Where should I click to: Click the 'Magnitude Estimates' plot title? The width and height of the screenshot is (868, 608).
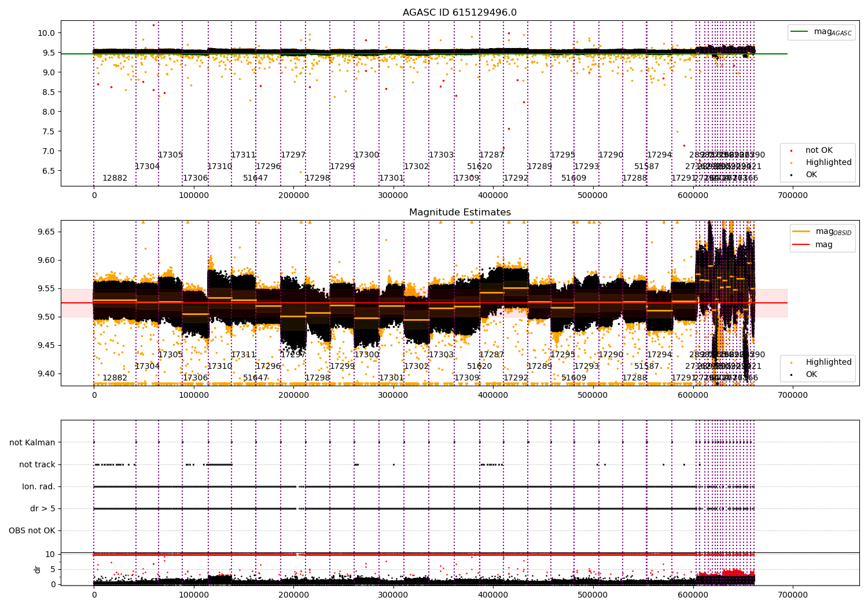460,213
